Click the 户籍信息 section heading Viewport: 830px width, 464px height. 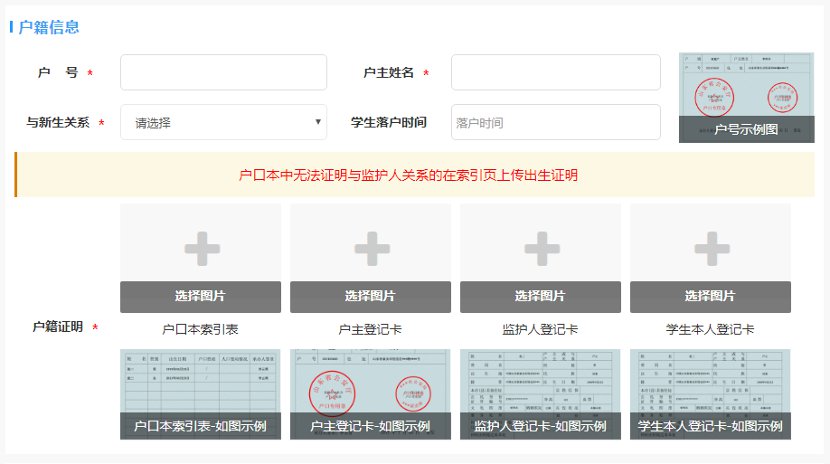click(x=49, y=28)
